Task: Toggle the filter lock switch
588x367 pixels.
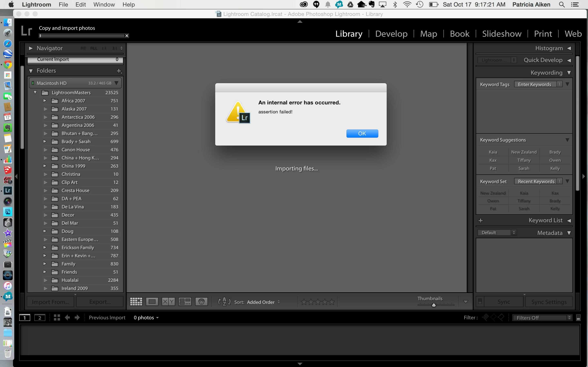Action: (x=578, y=318)
